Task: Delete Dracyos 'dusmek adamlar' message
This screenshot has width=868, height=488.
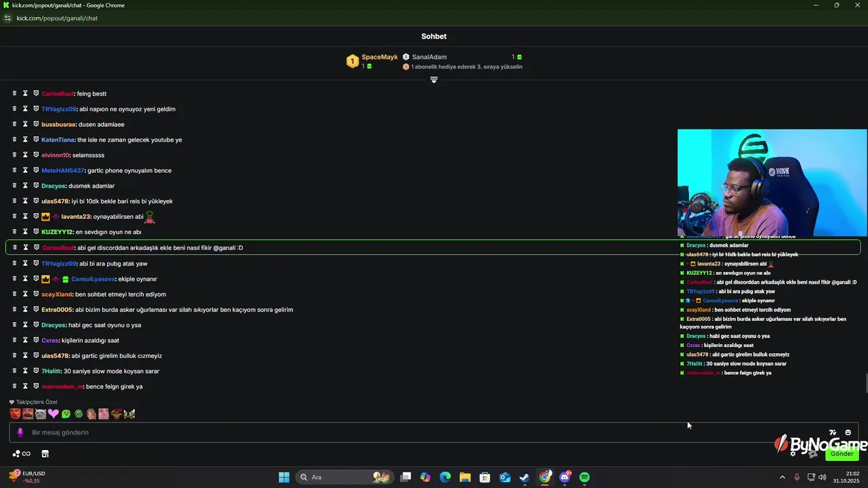Action: [14, 186]
